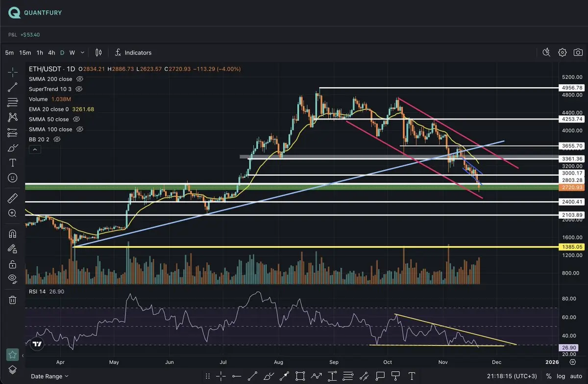This screenshot has height=384, width=588.
Task: Open the object tree layers icon
Action: pyautogui.click(x=13, y=369)
